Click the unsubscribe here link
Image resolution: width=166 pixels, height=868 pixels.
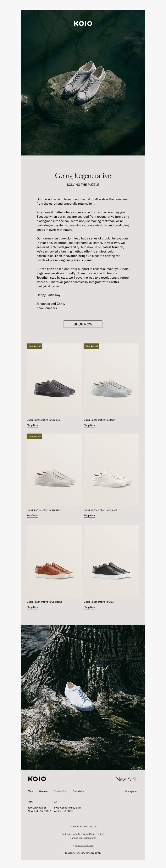(84, 845)
